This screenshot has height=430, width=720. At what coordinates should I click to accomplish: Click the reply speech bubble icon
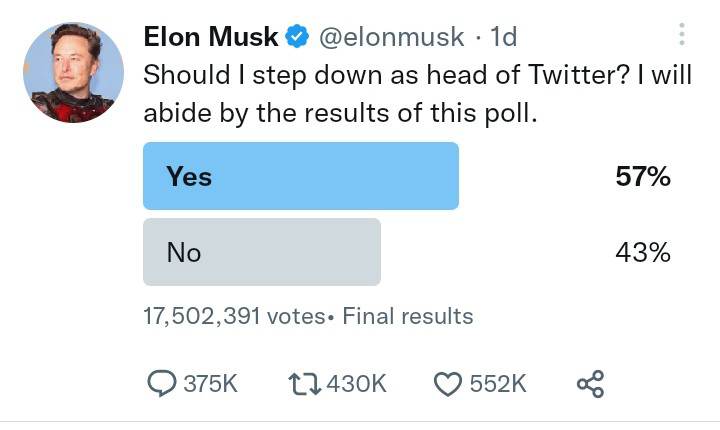click(x=160, y=383)
